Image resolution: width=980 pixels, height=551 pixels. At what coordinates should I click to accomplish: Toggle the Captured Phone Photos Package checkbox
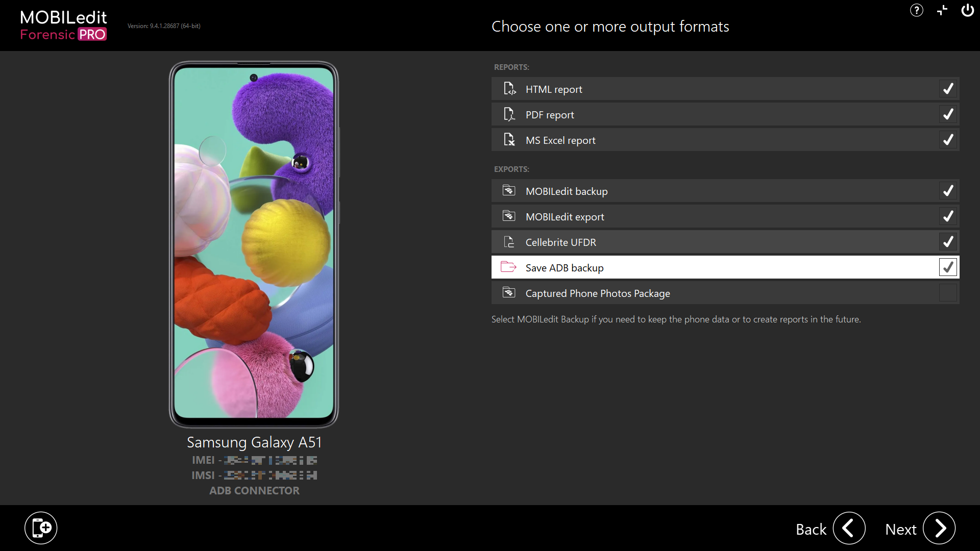click(948, 293)
